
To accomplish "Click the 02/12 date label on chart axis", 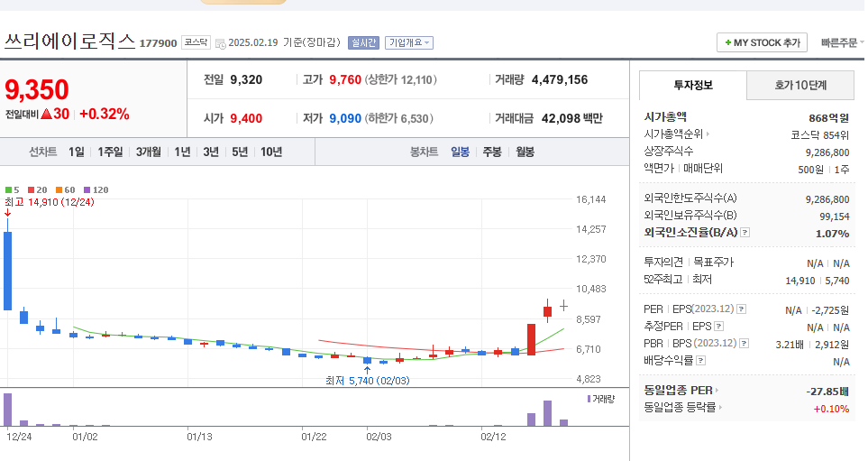I will click(x=493, y=437).
